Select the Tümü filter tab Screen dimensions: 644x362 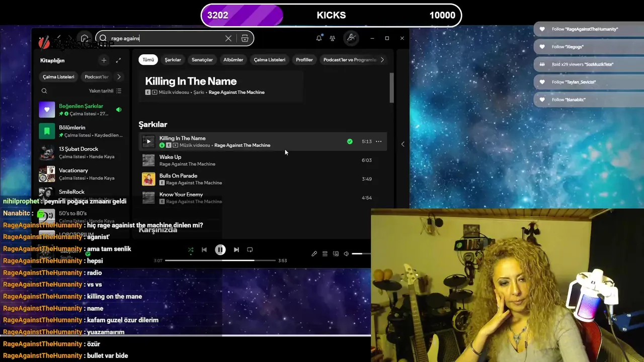[x=148, y=60]
